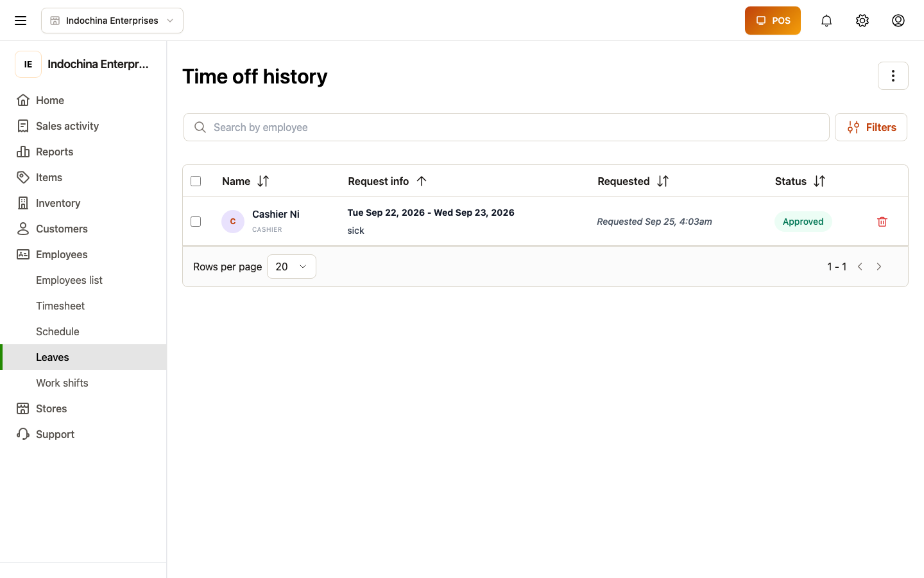
Task: Select all rows checkbox in header
Action: coord(196,181)
